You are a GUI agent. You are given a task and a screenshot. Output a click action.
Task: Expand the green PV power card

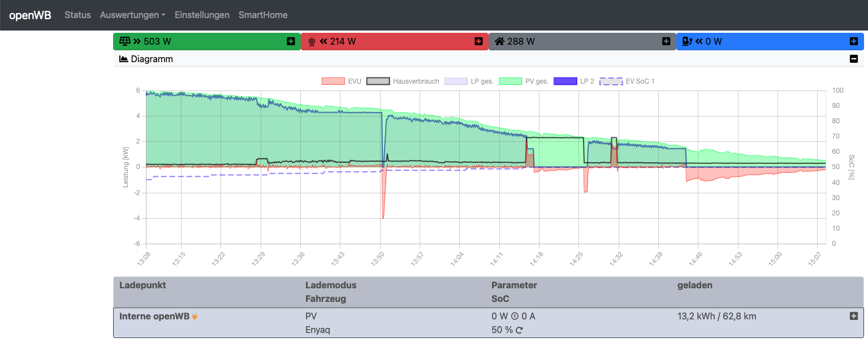291,41
